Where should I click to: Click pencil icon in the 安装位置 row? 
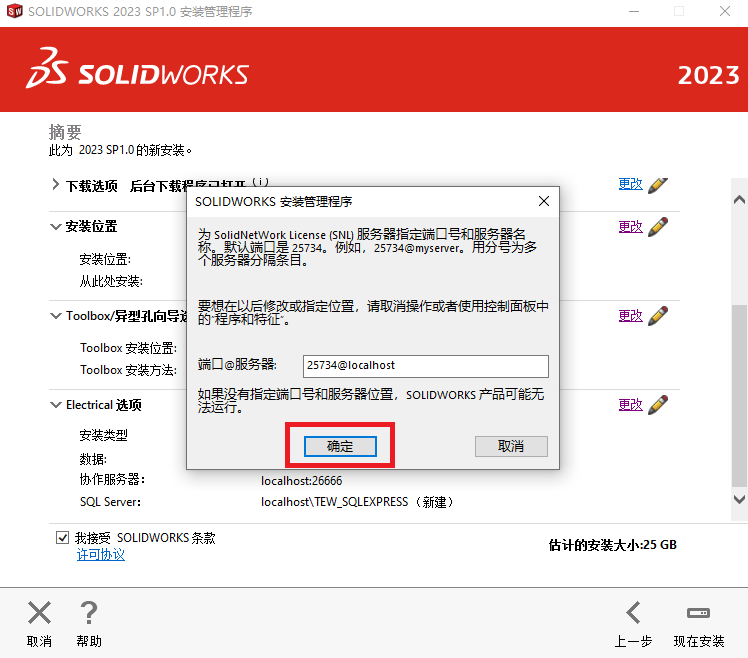[657, 227]
